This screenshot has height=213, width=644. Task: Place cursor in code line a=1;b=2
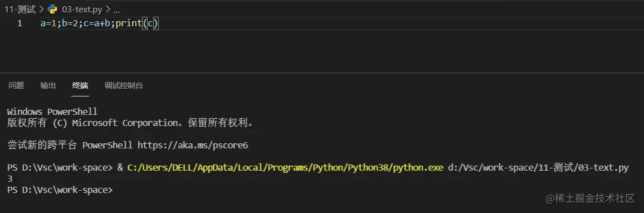[99, 24]
